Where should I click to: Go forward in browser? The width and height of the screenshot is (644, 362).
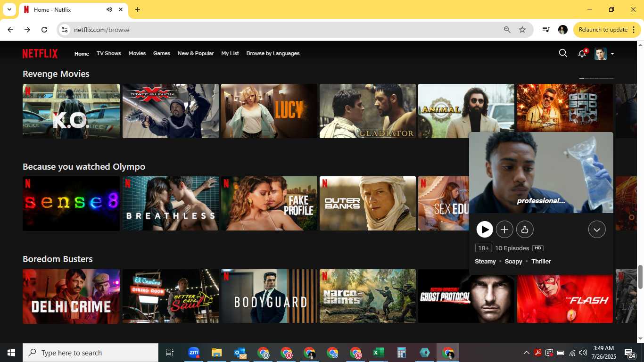27,30
